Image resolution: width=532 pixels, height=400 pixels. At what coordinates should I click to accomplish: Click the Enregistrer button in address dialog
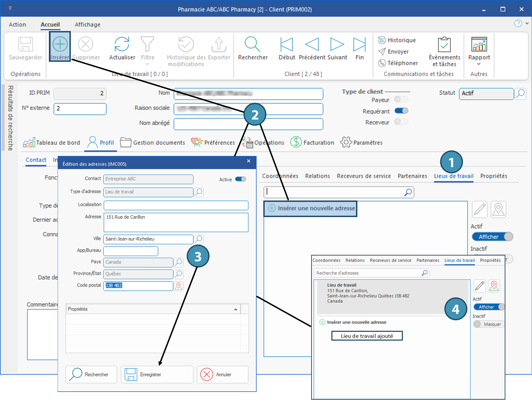tap(157, 374)
